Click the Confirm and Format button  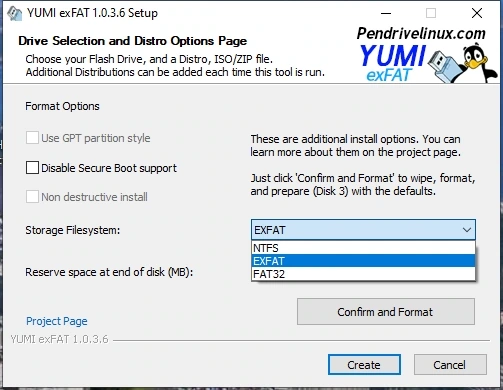(x=386, y=312)
